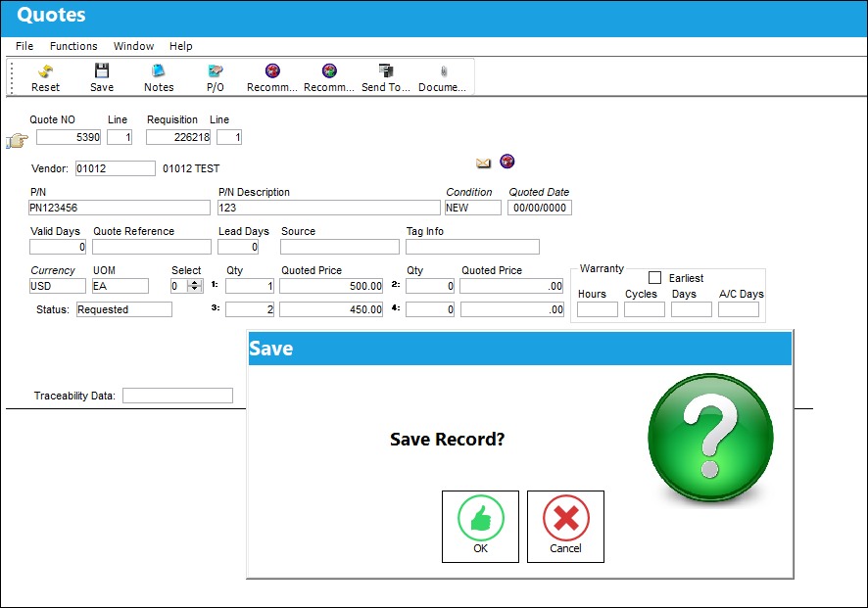Image resolution: width=868 pixels, height=608 pixels.
Task: Focus the Valid Days field
Action: pos(58,247)
